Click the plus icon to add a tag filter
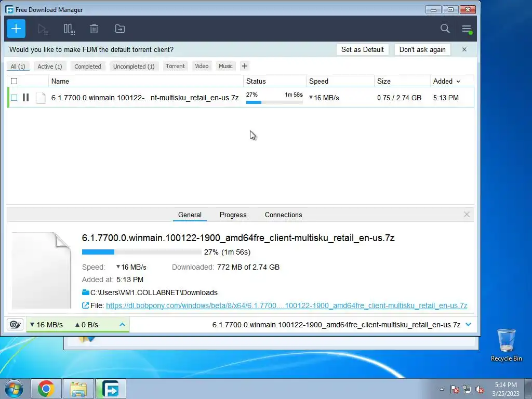 coord(245,66)
